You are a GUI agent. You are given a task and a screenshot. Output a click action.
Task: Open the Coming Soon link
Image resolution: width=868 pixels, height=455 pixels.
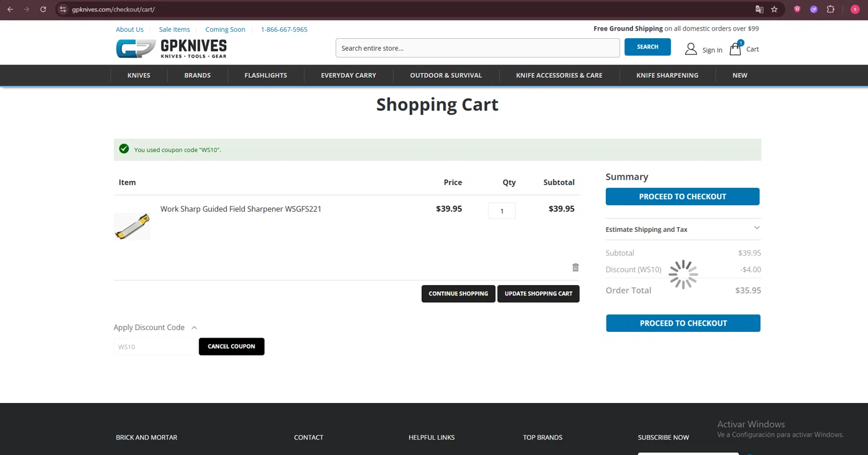coord(225,29)
